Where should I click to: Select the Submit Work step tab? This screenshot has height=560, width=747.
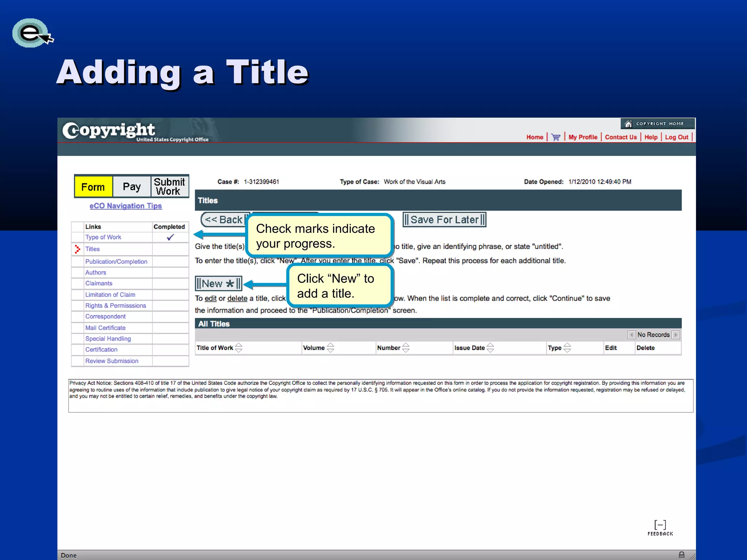170,187
